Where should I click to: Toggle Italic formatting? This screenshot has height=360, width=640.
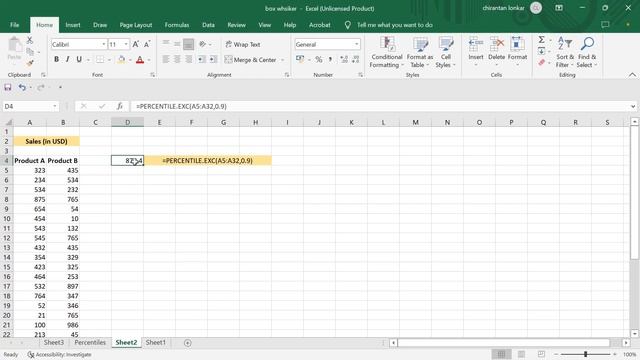point(67,60)
